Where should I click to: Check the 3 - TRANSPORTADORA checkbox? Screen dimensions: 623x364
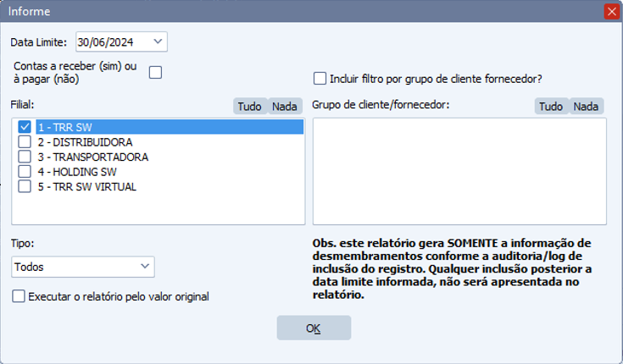pos(25,157)
